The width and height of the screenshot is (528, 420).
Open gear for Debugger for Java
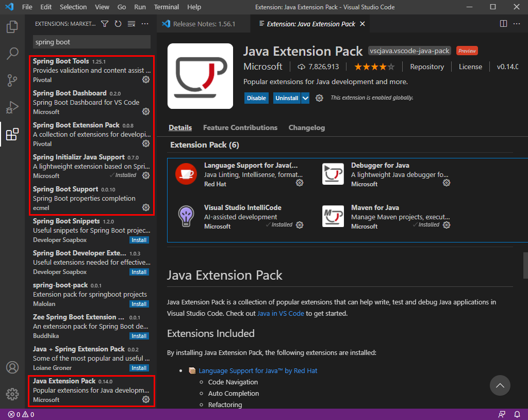click(x=447, y=183)
